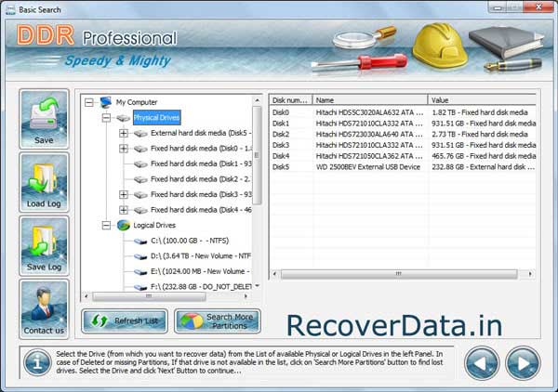Viewport: 558px width, 392px height.
Task: Collapse the Logical Drives node
Action: pos(107,226)
